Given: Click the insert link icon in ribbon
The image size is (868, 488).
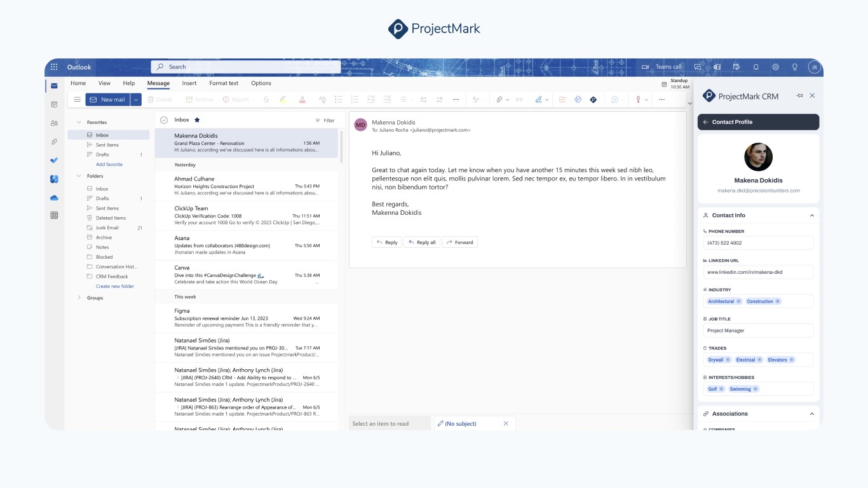Looking at the screenshot, I should [x=519, y=100].
